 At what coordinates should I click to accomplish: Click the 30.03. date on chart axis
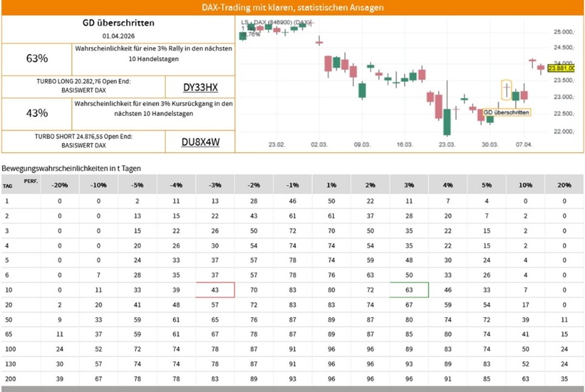tap(490, 145)
